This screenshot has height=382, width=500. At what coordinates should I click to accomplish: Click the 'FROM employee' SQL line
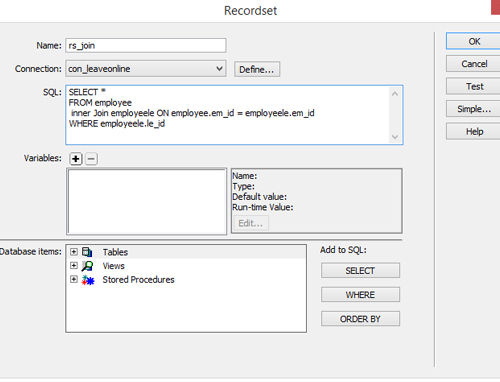100,103
